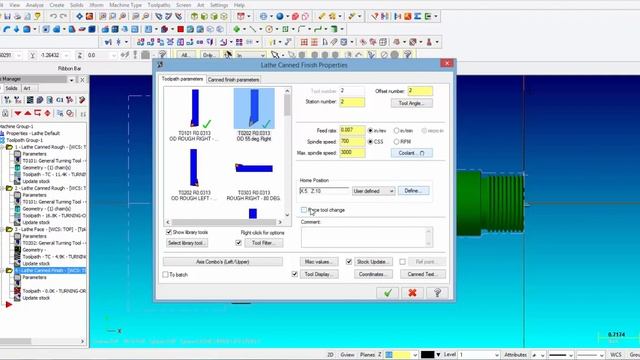Open the Machine Type menu
Viewport: 640px width, 360px height.
coord(125,5)
